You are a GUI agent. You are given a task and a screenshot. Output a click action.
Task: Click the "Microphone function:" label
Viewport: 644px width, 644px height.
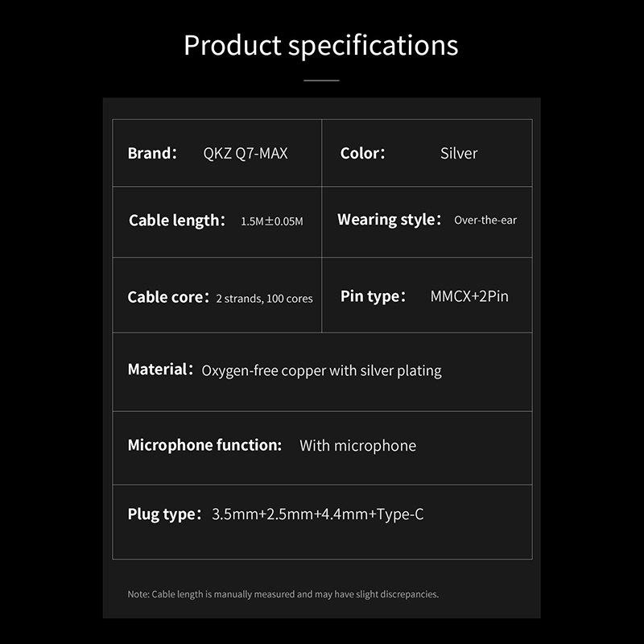coord(204,445)
